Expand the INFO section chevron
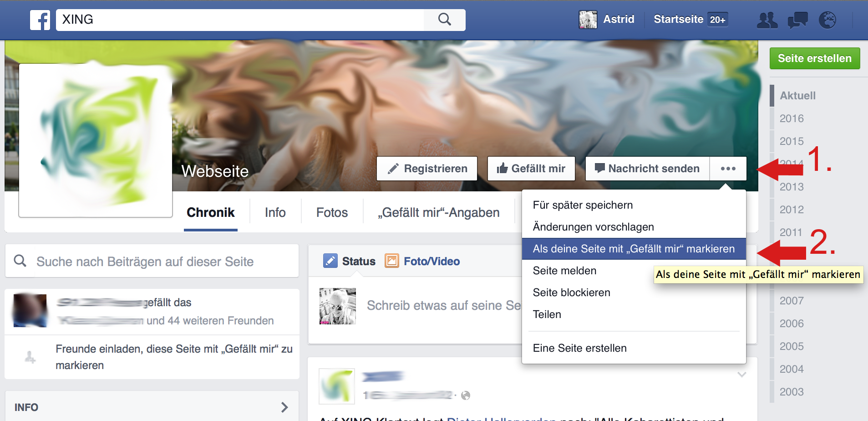The height and width of the screenshot is (421, 868). point(284,407)
